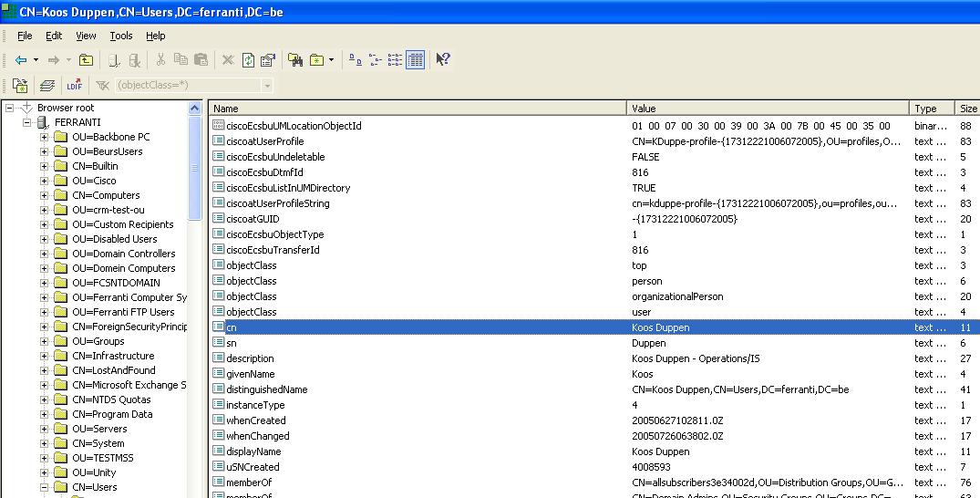Open the Tools menu
The height and width of the screenshot is (498, 980).
pos(121,36)
